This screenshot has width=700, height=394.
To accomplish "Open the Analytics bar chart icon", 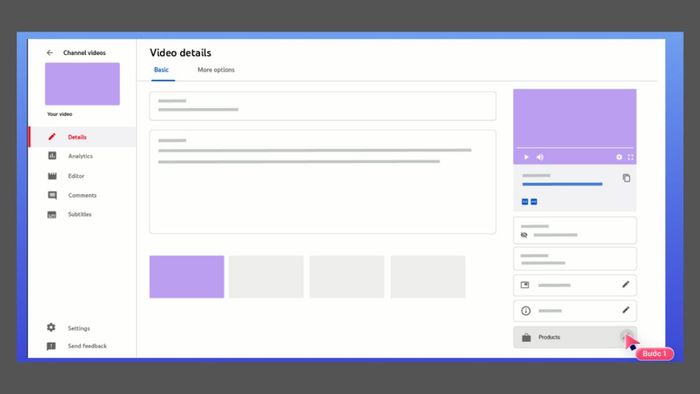I will pos(52,156).
